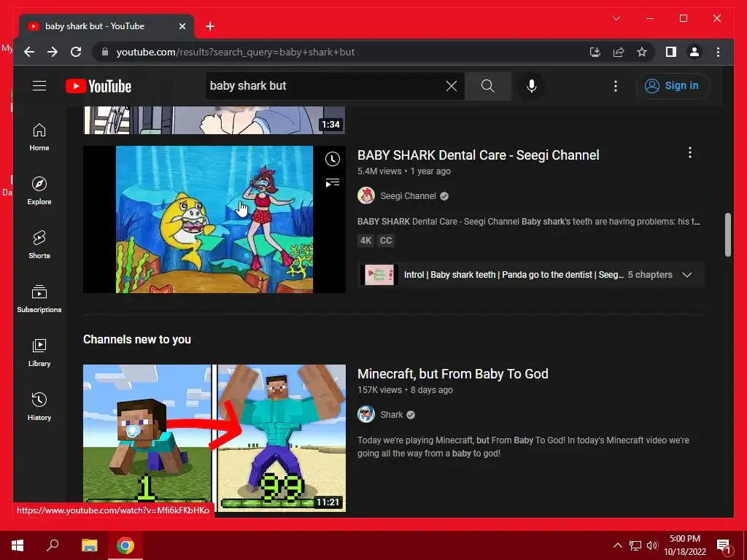Click the CC badge on Dental Care video
The width and height of the screenshot is (747, 560).
(386, 241)
